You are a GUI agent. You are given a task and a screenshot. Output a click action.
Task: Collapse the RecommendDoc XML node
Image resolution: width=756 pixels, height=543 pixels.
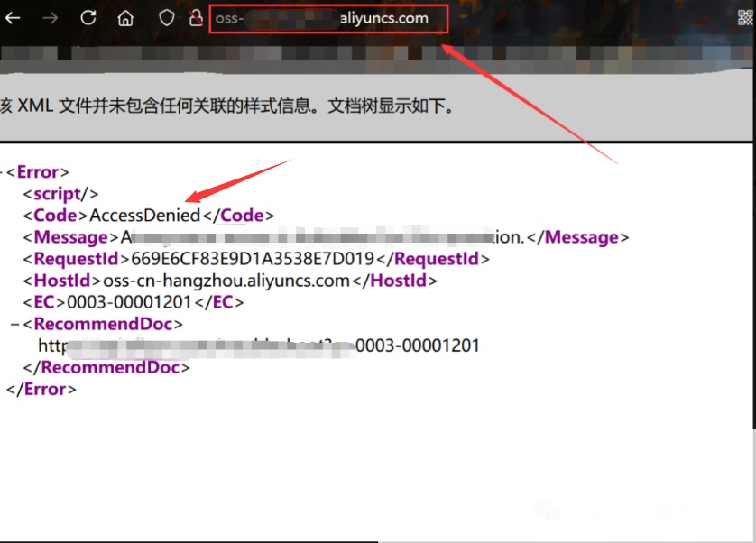pos(15,324)
